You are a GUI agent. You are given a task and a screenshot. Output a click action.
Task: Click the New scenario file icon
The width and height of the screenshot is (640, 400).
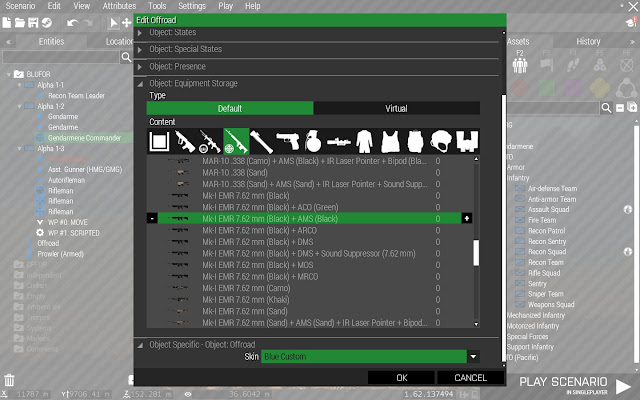pos(7,22)
